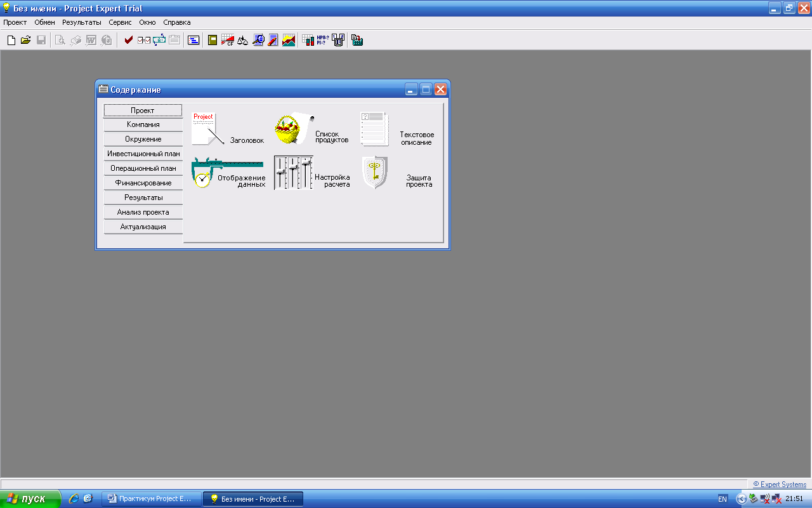Open the Проект menu

click(x=15, y=22)
